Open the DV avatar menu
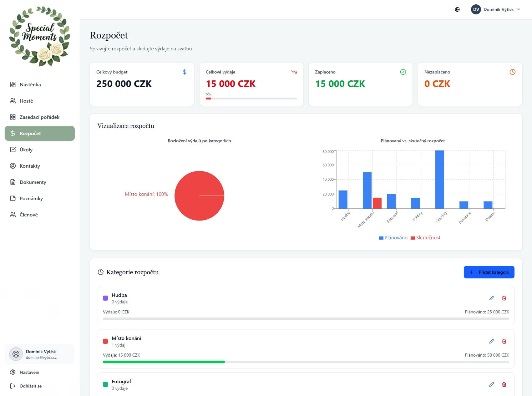The image size is (532, 396). coord(476,9)
